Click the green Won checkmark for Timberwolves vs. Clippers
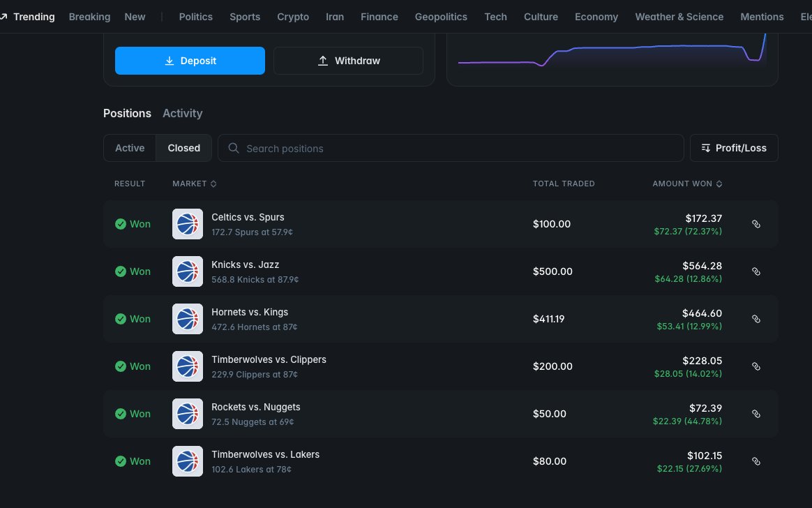 [x=121, y=366]
